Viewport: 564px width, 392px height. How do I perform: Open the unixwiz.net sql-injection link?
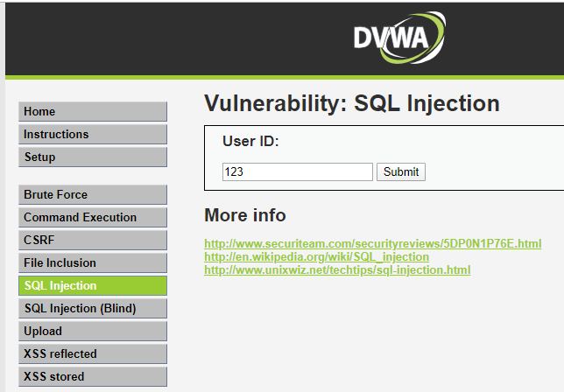click(x=336, y=270)
